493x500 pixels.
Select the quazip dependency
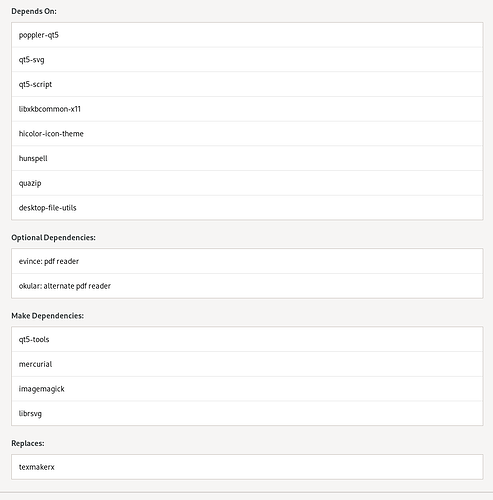tap(247, 183)
